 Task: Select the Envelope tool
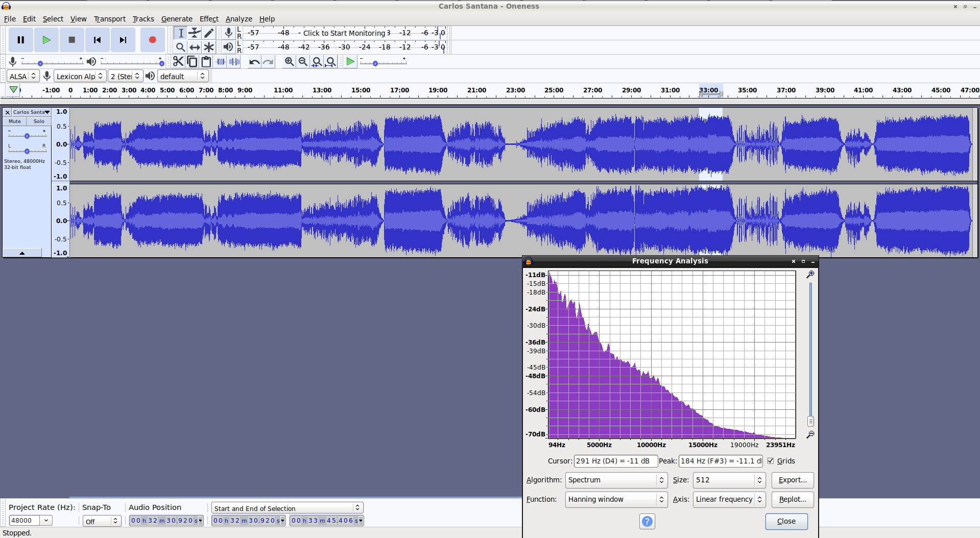(195, 33)
